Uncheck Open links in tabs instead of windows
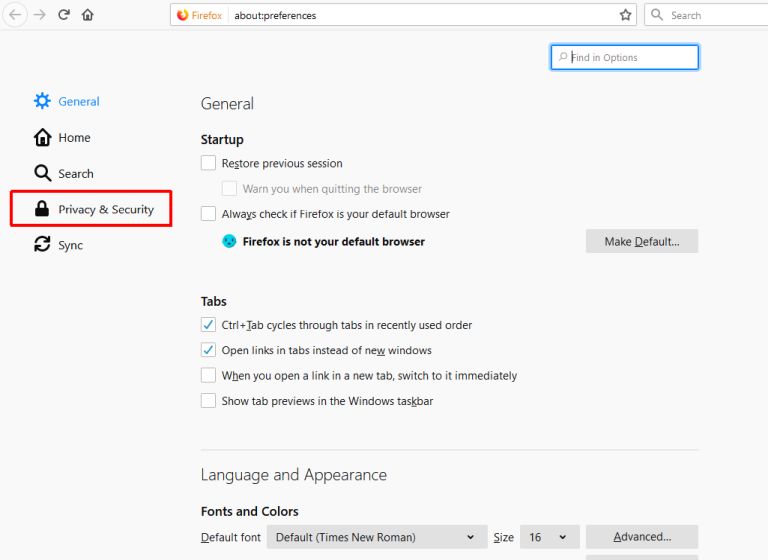This screenshot has width=768, height=560. pyautogui.click(x=208, y=350)
